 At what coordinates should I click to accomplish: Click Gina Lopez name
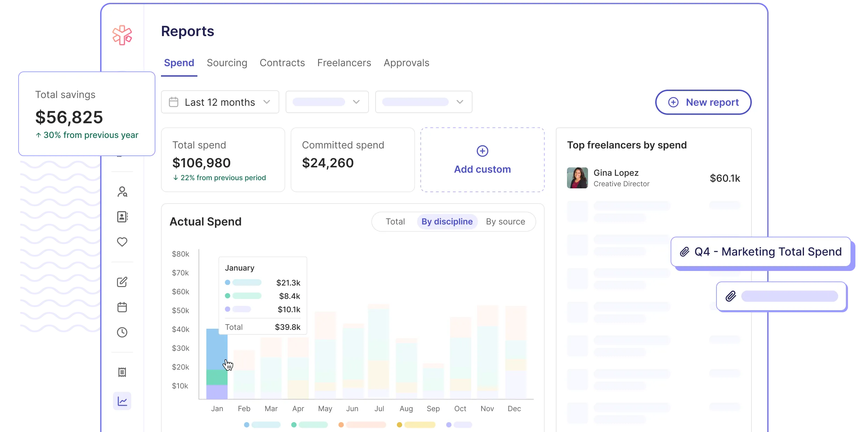click(616, 173)
